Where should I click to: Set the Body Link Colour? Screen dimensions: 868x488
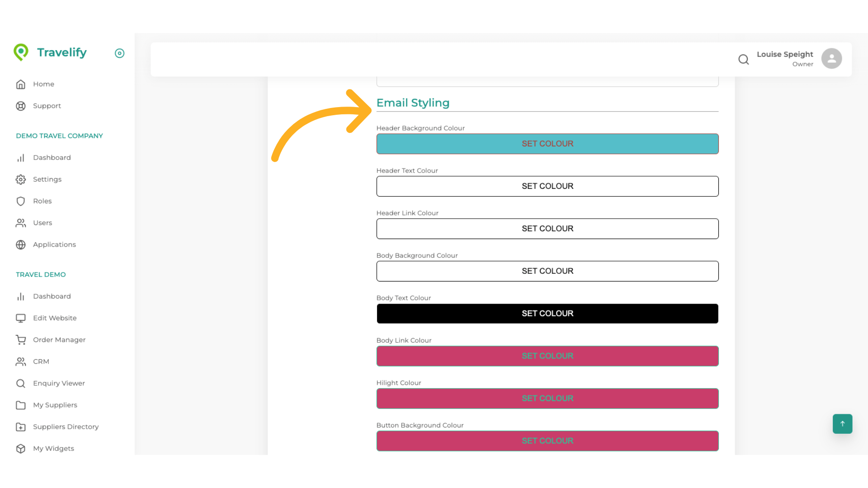click(x=547, y=356)
